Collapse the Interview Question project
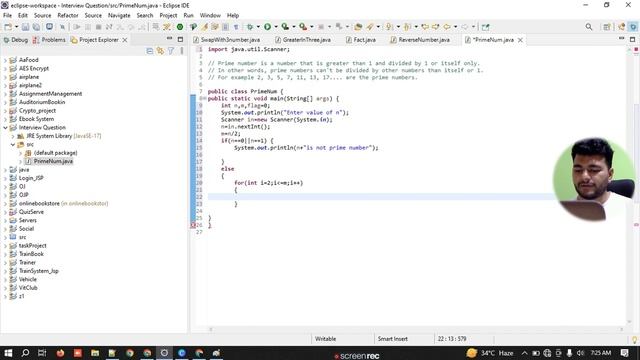The width and height of the screenshot is (640, 360). tap(5, 128)
